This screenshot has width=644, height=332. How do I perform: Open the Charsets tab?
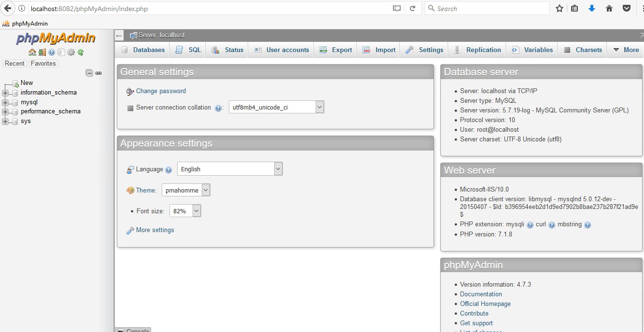(582, 50)
